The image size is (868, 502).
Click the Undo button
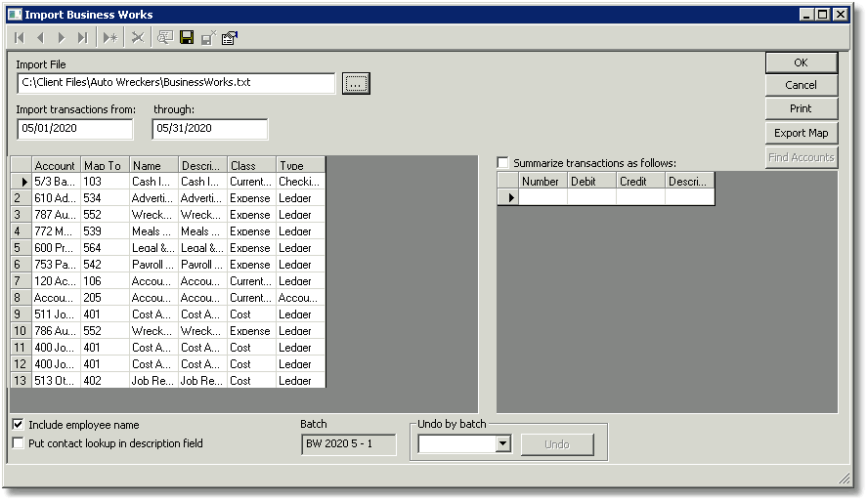(557, 444)
